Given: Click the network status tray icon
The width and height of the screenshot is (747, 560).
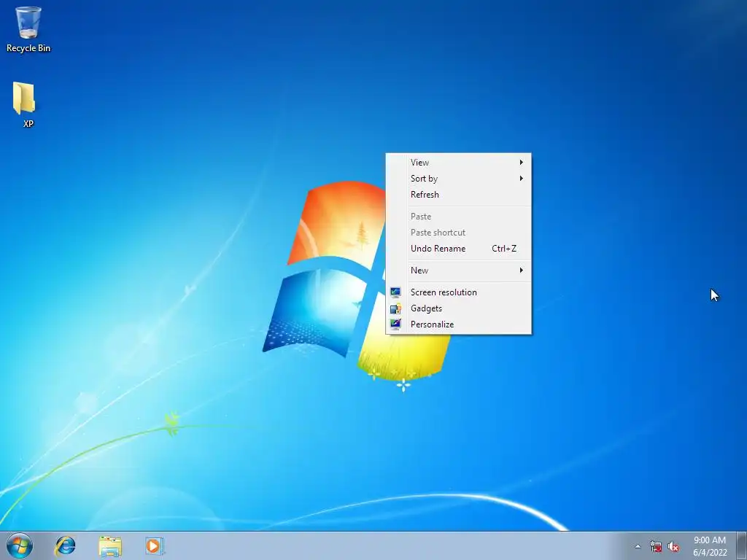Looking at the screenshot, I should pos(656,547).
